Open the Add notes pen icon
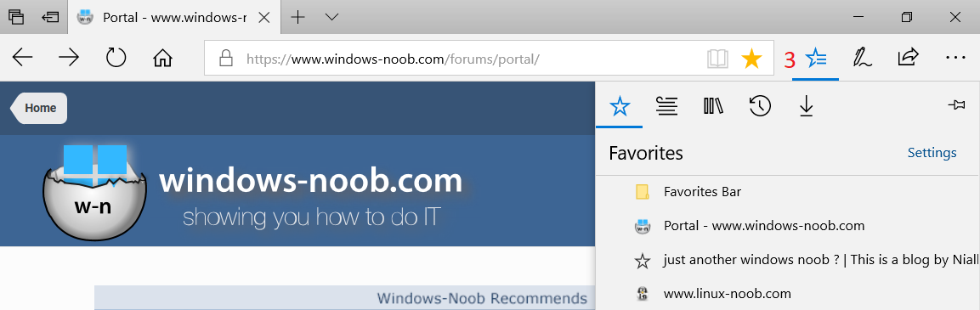 (863, 58)
